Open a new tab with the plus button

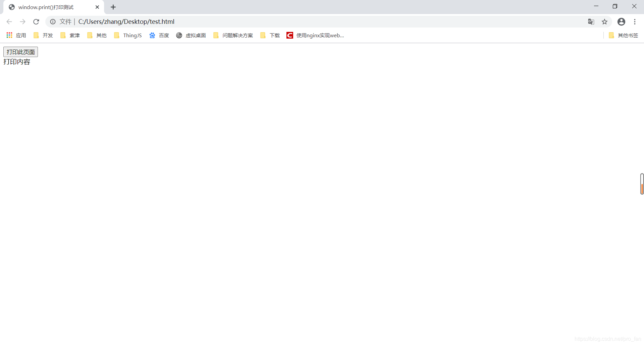[113, 7]
